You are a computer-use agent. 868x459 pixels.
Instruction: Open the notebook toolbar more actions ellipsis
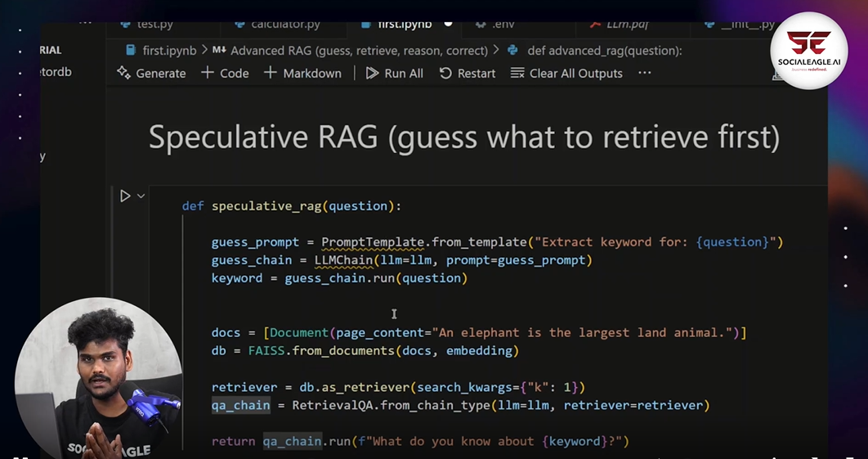645,73
